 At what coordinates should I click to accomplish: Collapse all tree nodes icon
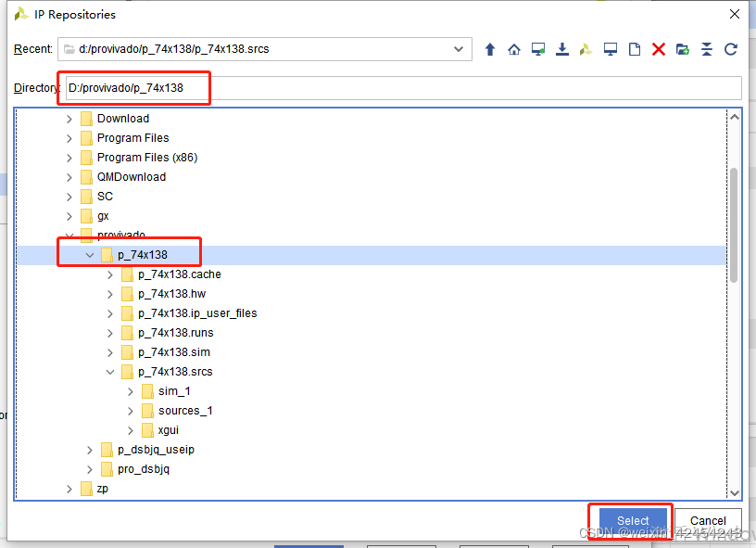pos(707,49)
